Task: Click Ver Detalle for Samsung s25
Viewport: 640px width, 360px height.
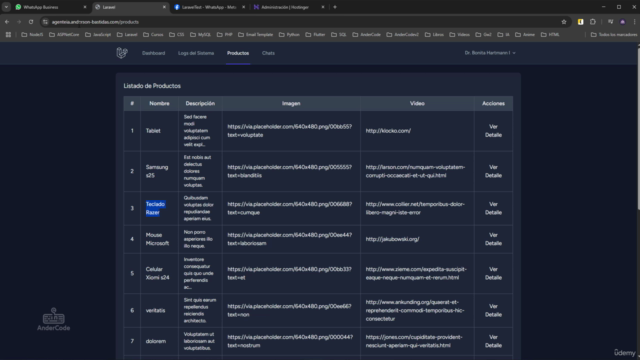Action: tap(493, 171)
